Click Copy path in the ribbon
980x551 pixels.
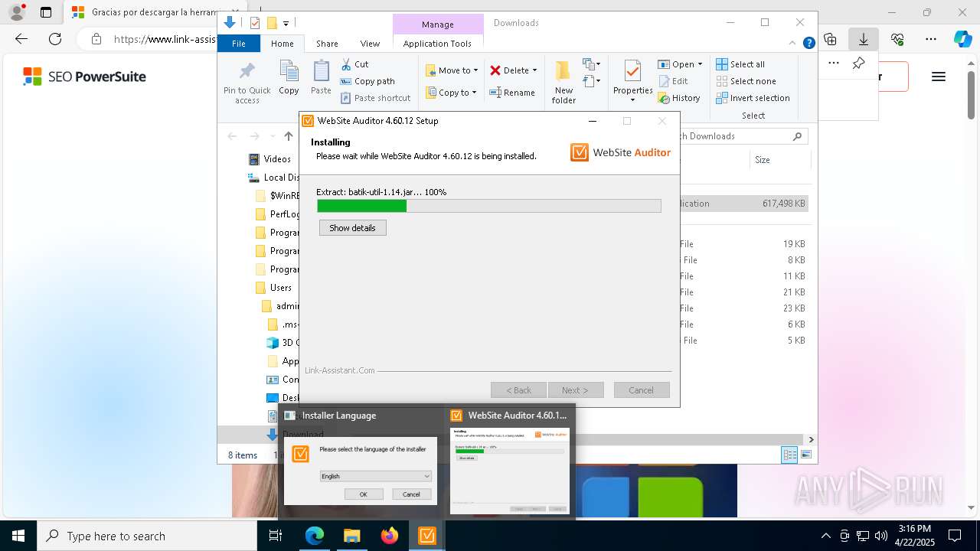click(367, 81)
